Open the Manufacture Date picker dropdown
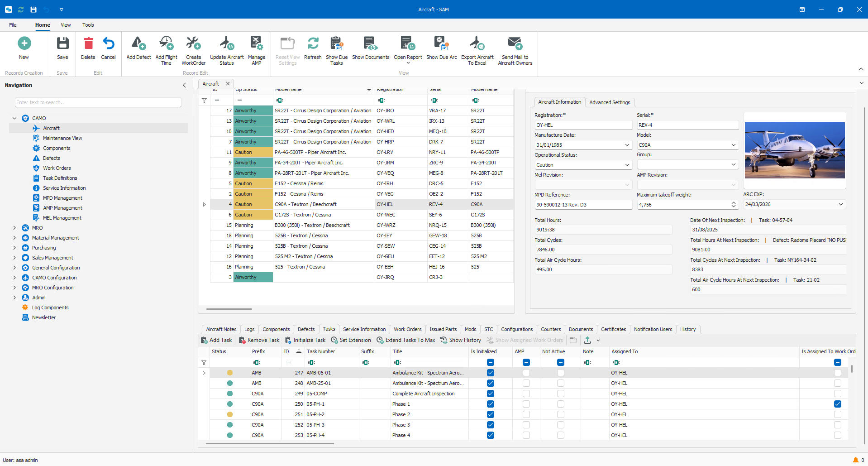The image size is (868, 466). (x=627, y=145)
